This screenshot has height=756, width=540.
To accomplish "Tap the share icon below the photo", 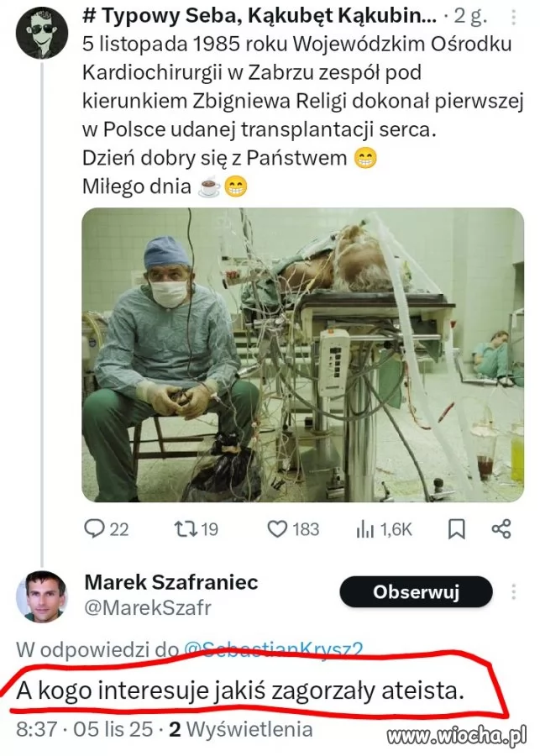I will [501, 528].
